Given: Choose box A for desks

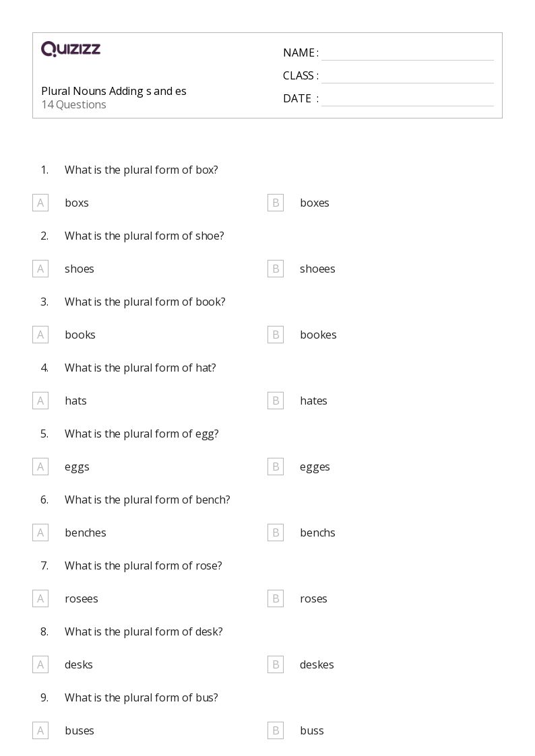Looking at the screenshot, I should [40, 665].
